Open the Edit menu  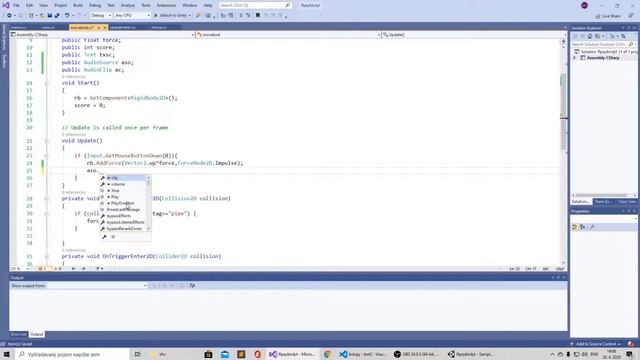click(x=29, y=5)
